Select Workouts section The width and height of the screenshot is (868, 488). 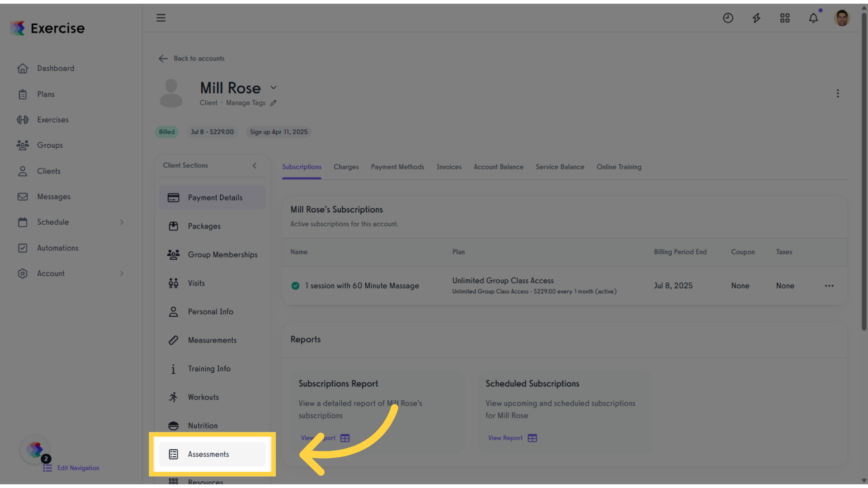[x=212, y=397]
